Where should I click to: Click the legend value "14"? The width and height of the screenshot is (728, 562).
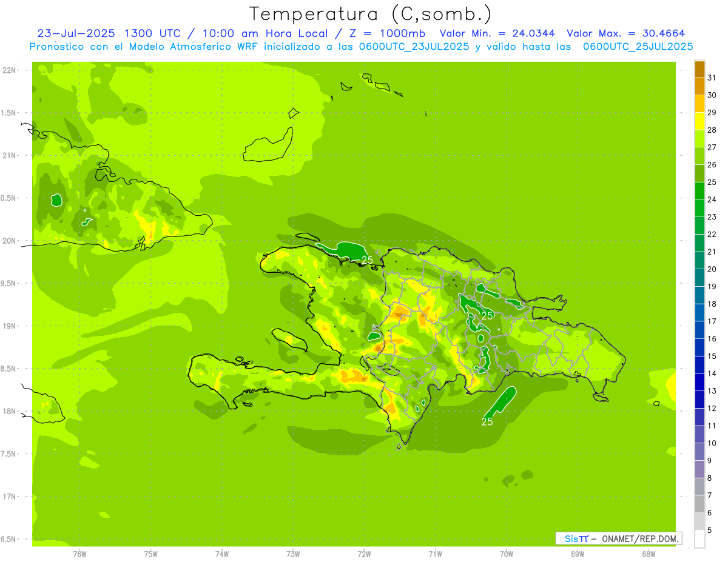(712, 373)
